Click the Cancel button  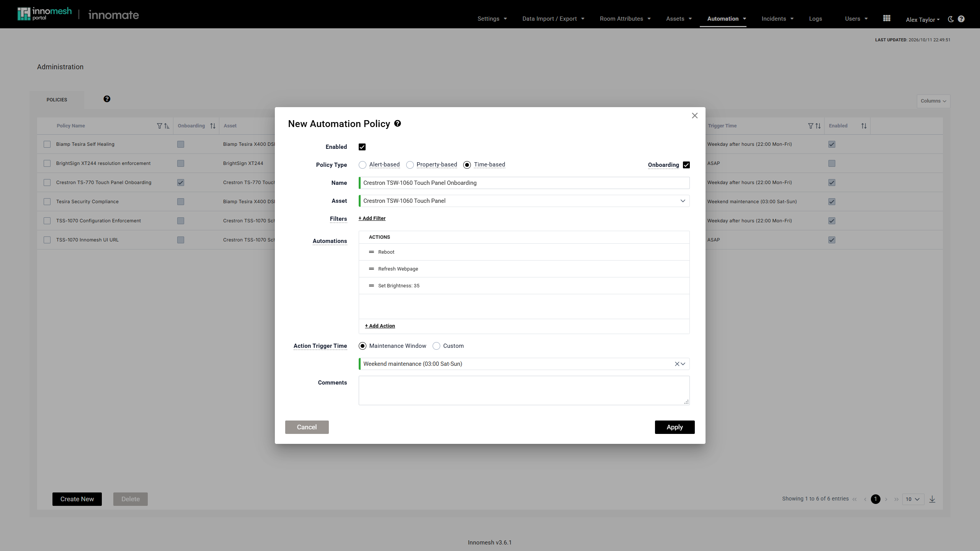coord(307,427)
